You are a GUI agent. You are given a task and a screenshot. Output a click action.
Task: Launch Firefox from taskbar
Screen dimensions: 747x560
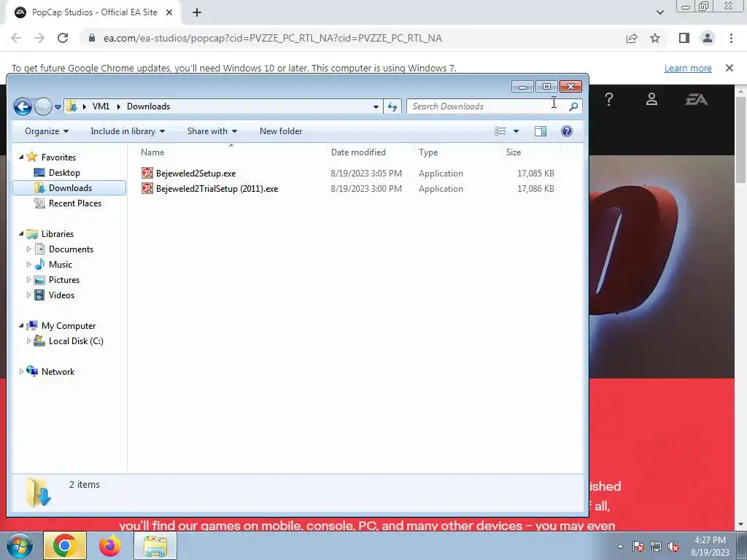(x=109, y=545)
